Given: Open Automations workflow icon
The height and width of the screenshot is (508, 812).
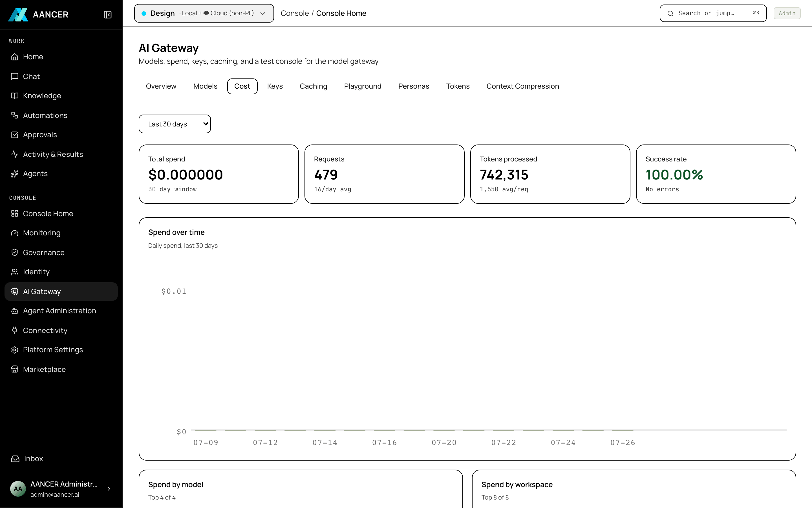Looking at the screenshot, I should [14, 115].
